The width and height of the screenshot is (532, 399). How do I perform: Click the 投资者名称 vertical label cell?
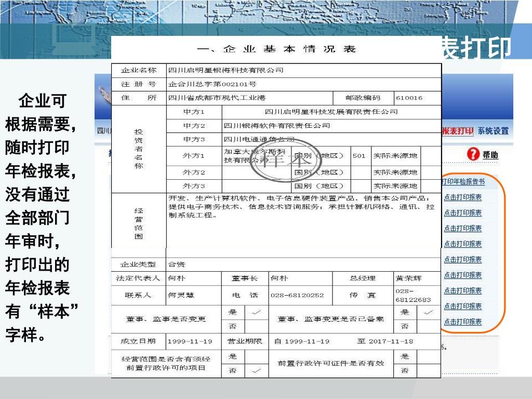(139, 149)
